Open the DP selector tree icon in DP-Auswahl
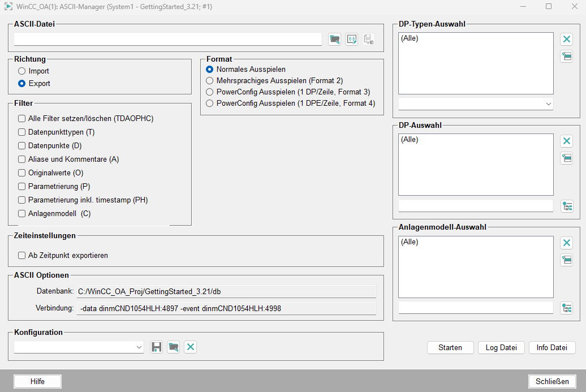 [x=567, y=206]
